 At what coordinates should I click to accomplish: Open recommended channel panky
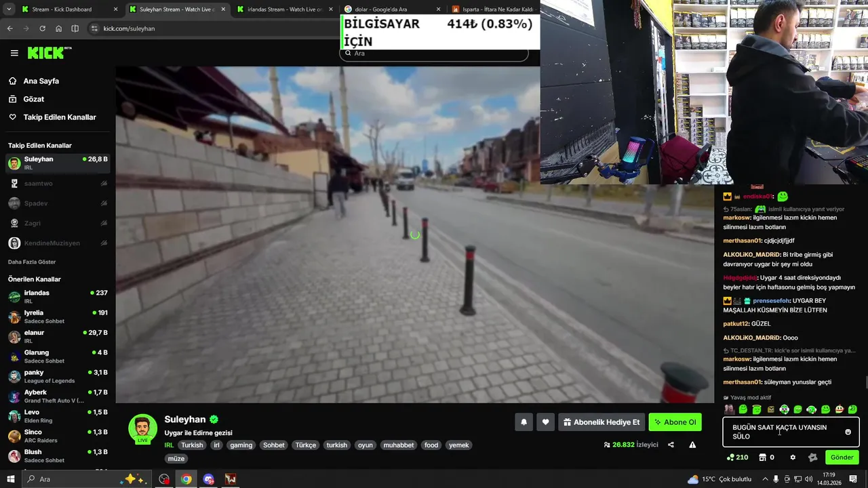click(58, 376)
